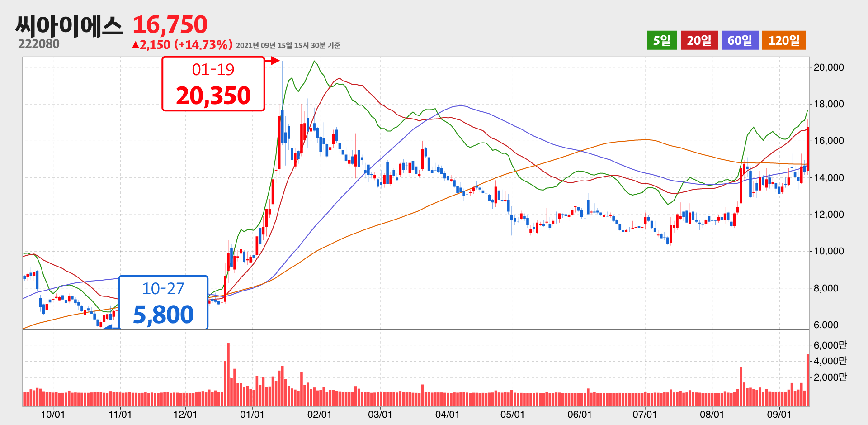Click the red 20일 moving average legend
Viewport: 868px width, 425px height.
699,40
